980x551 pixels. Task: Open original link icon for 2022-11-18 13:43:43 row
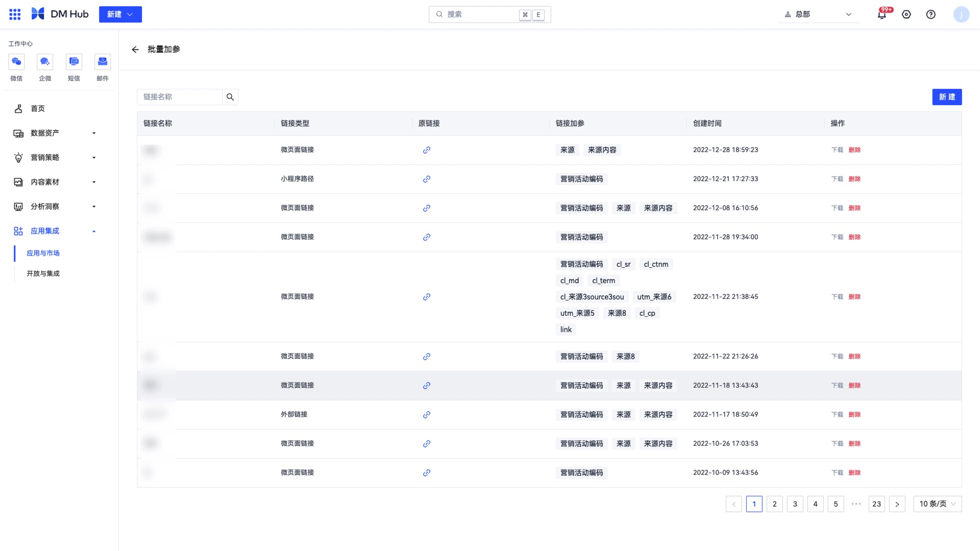[x=427, y=386]
